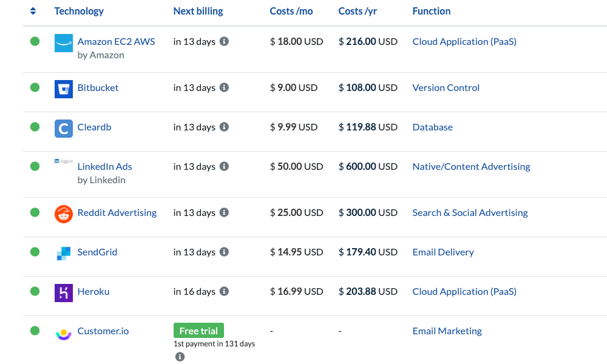This screenshot has width=607, height=364.
Task: Click the green status dot for Amazon EC2 AWS
Action: [x=35, y=41]
